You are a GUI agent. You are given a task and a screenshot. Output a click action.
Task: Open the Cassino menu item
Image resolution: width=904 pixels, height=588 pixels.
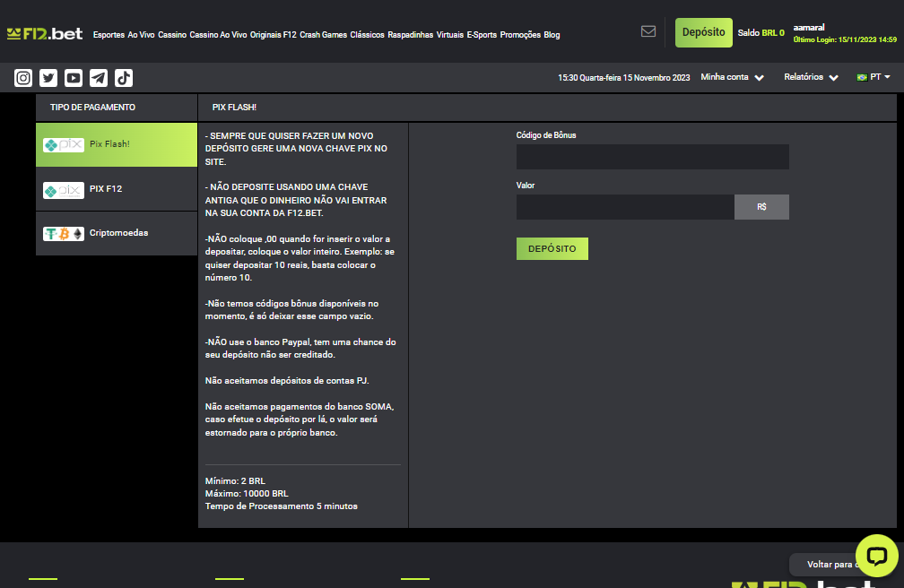pyautogui.click(x=172, y=35)
